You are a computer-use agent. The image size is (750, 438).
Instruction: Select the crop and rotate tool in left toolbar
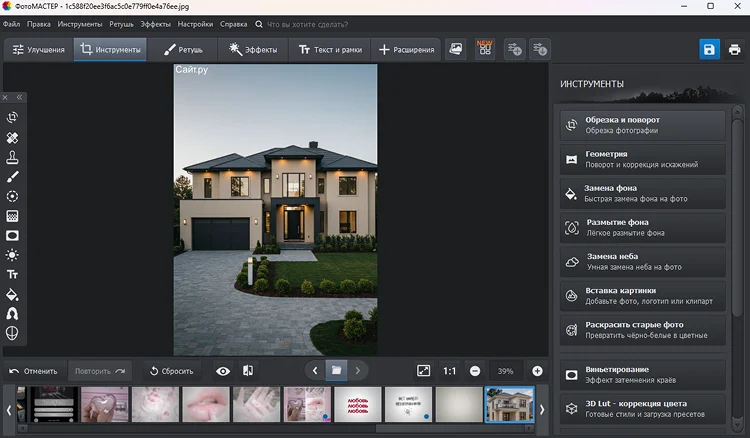(x=12, y=117)
